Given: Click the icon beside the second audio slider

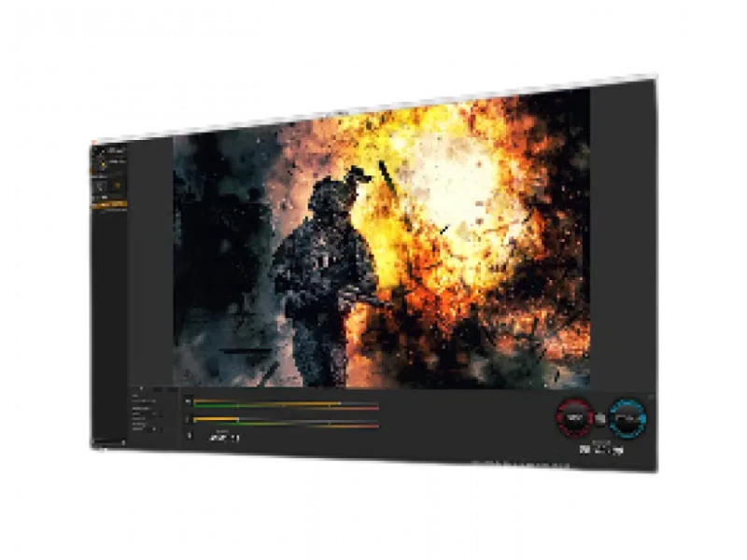Looking at the screenshot, I should click(188, 419).
